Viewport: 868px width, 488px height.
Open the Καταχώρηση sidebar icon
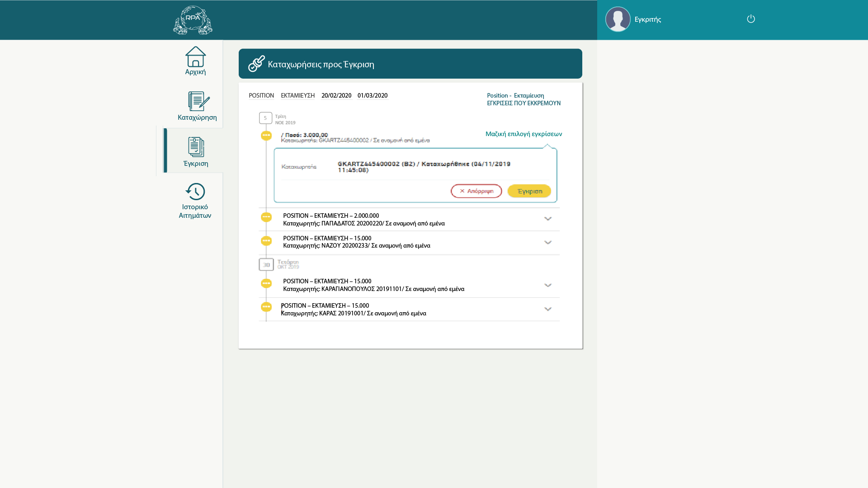click(198, 101)
